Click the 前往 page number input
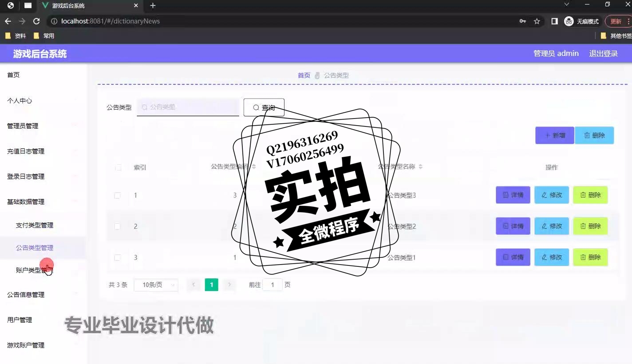The image size is (632, 364). coord(273,285)
